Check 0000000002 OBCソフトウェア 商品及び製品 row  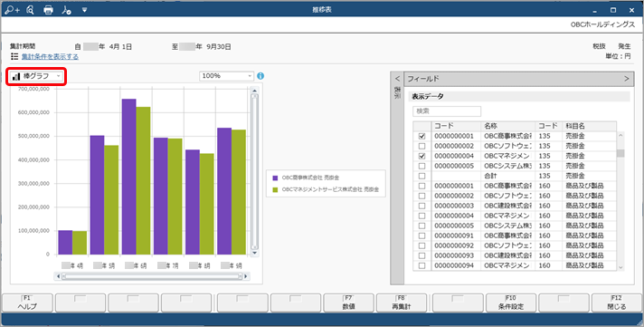pos(421,196)
